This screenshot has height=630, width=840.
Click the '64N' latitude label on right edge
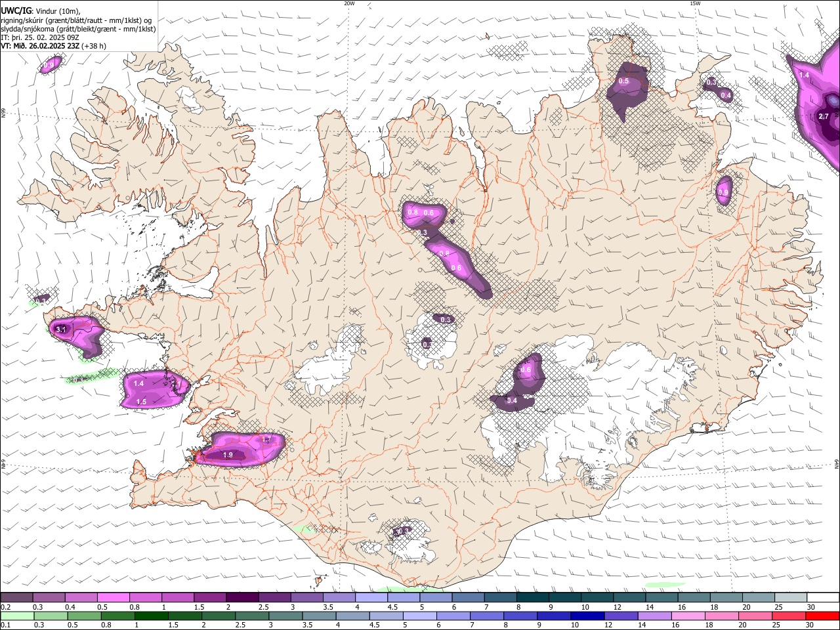coord(837,463)
